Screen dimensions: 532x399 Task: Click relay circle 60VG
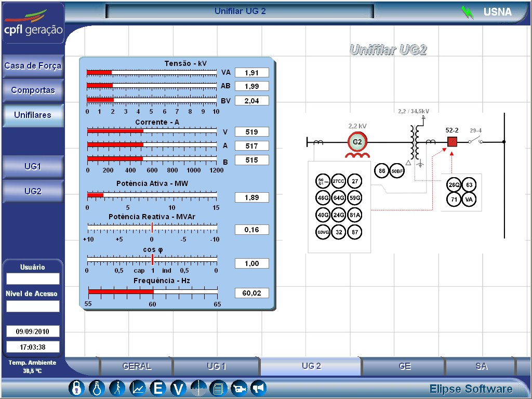323,232
